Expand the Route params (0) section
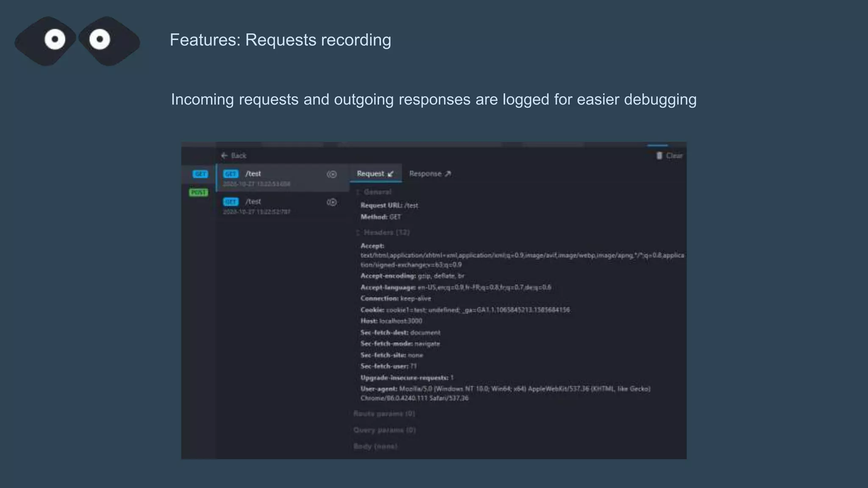 coord(384,413)
